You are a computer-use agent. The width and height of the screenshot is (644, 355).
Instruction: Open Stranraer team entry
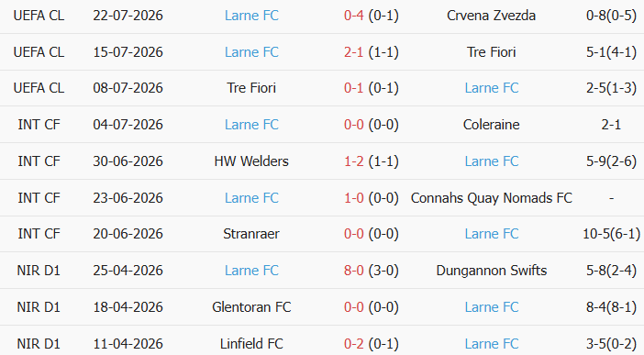(x=251, y=234)
